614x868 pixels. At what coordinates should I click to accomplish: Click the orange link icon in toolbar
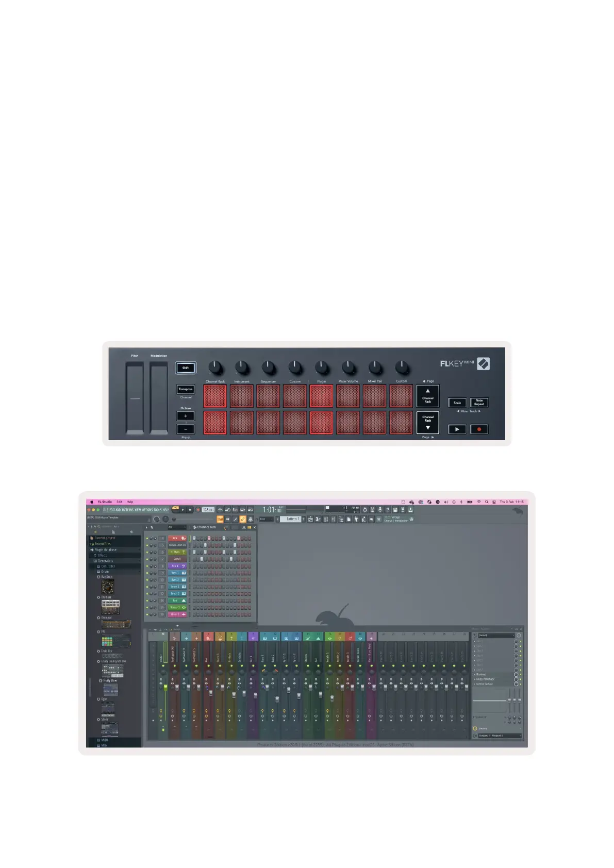[242, 519]
